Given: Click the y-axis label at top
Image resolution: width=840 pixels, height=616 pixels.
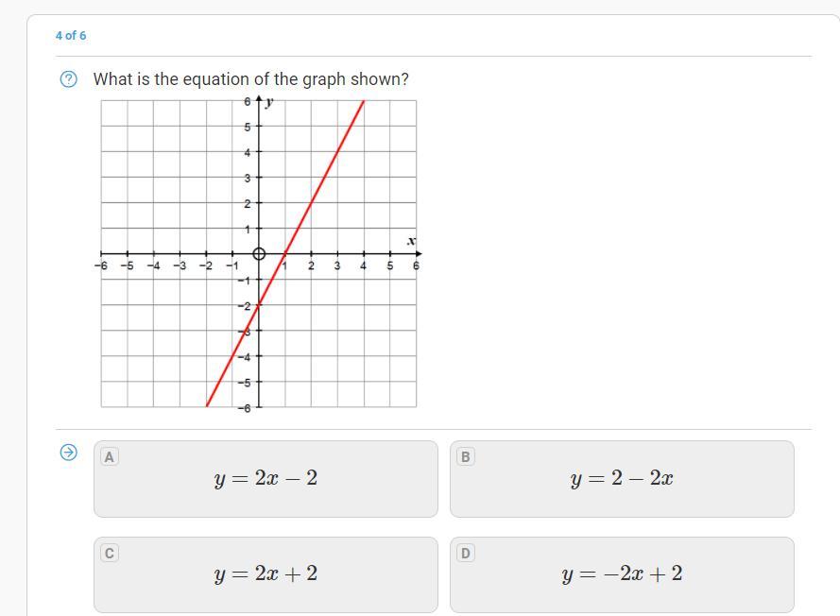Looking at the screenshot, I should click(269, 101).
